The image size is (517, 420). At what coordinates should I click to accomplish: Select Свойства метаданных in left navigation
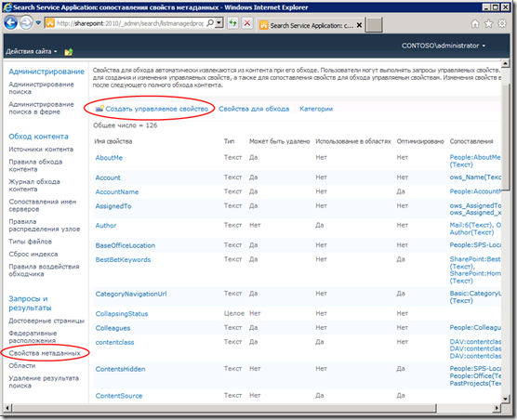(45, 353)
